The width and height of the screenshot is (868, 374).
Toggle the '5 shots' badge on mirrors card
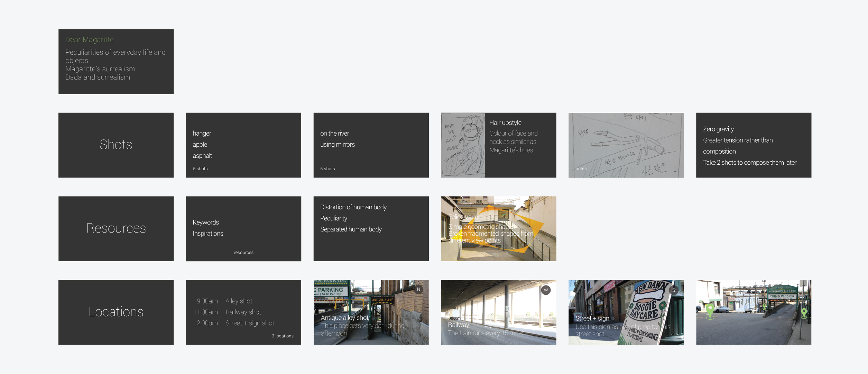(327, 168)
